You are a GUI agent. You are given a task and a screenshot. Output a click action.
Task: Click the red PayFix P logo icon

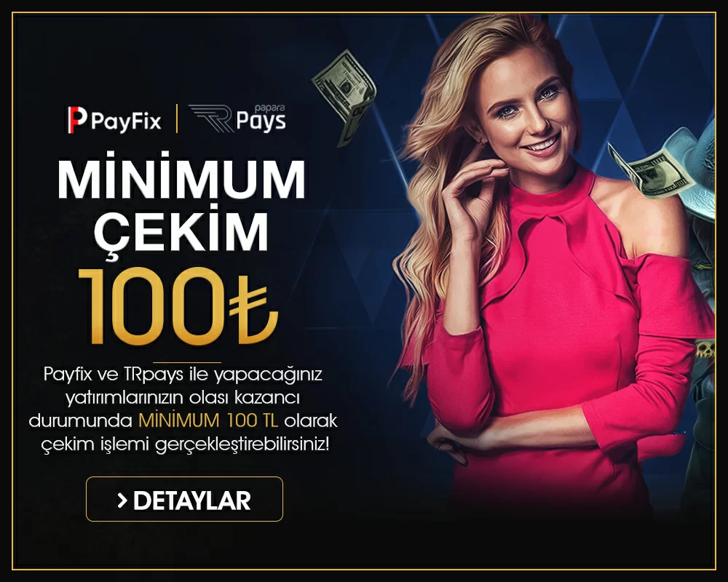[77, 120]
